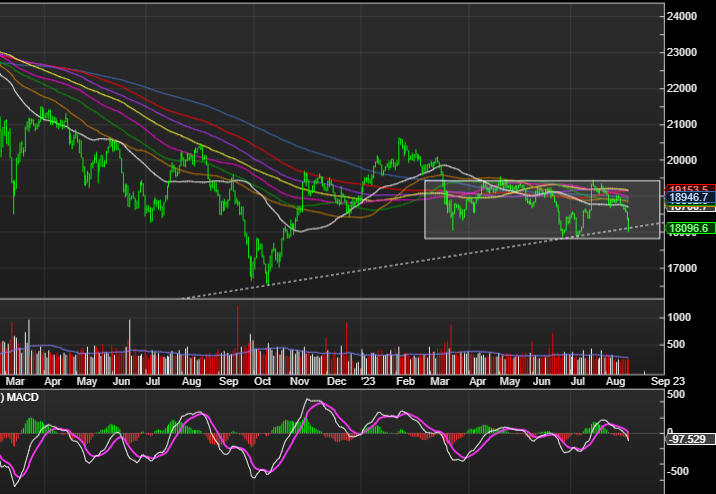
Task: Click the -97.529 MACD value tag
Action: pos(690,439)
